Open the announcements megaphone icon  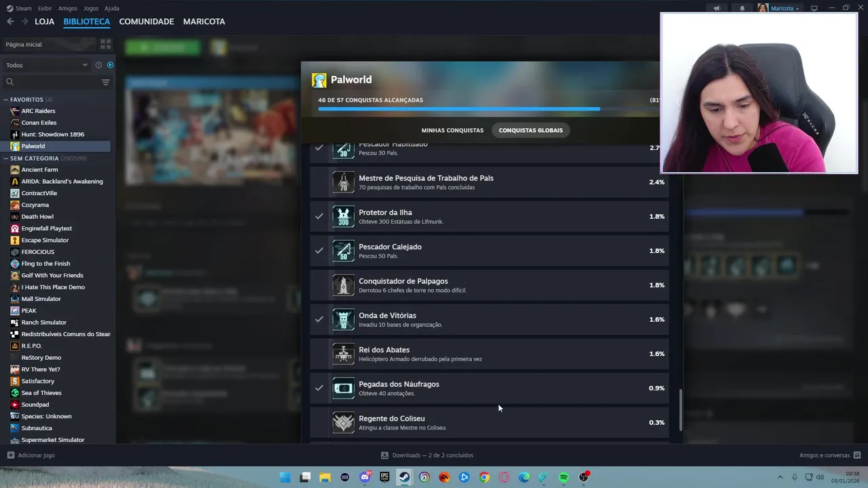(x=717, y=8)
